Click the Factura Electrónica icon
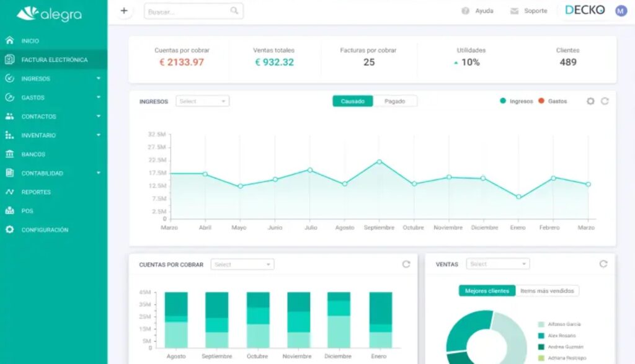635x364 pixels. click(x=10, y=60)
